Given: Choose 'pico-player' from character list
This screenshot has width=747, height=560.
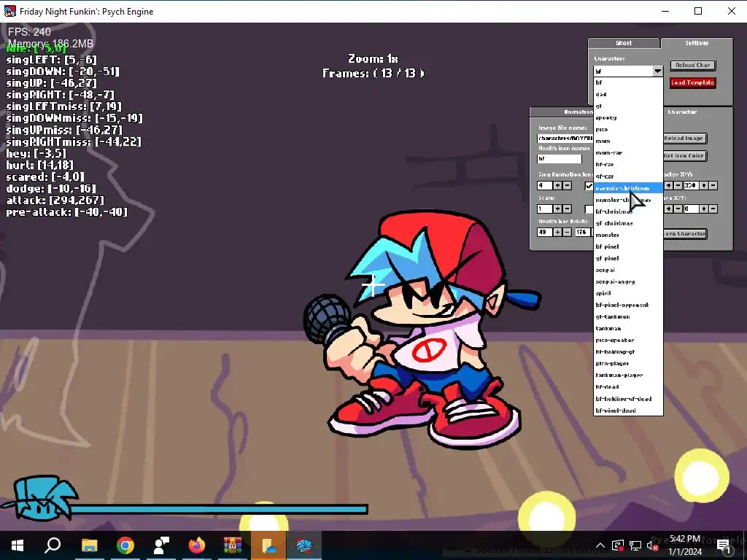Looking at the screenshot, I should 628,363.
